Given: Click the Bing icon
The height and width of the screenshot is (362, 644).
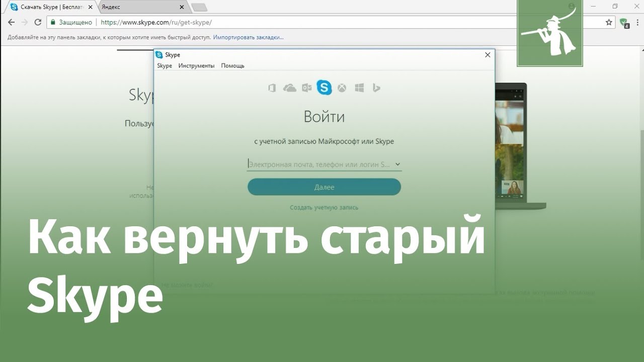Looking at the screenshot, I should (376, 88).
